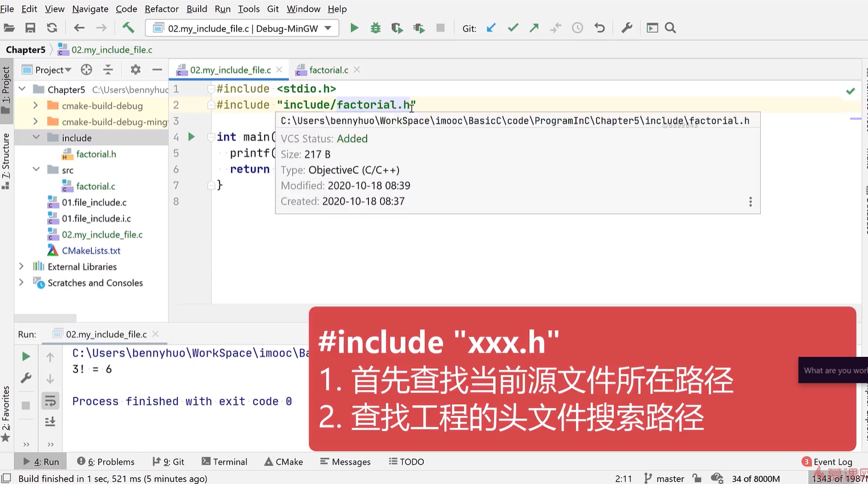868x484 pixels.
Task: Open the Project view selector dropdown
Action: [x=47, y=70]
